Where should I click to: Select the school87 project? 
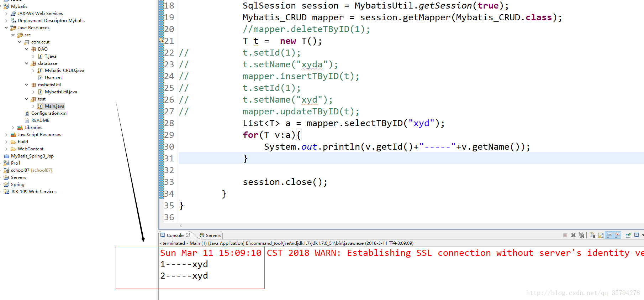coord(31,170)
